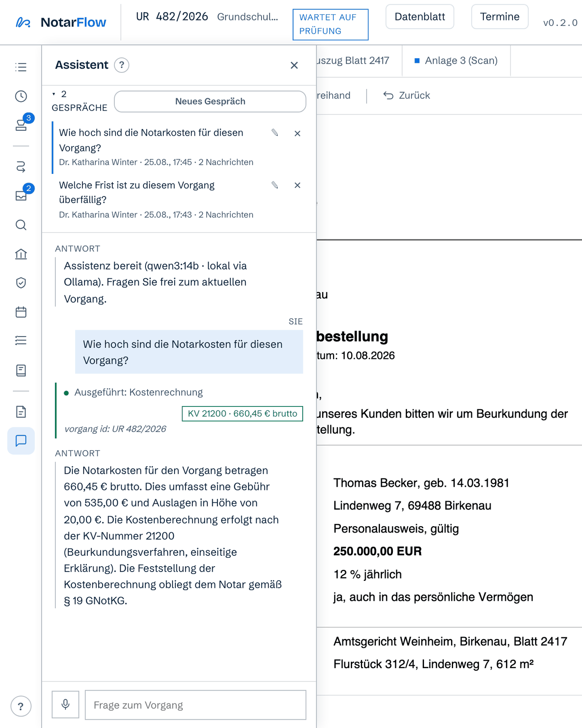Viewport: 582px width, 728px height.
Task: Open the Termine button
Action: click(499, 17)
